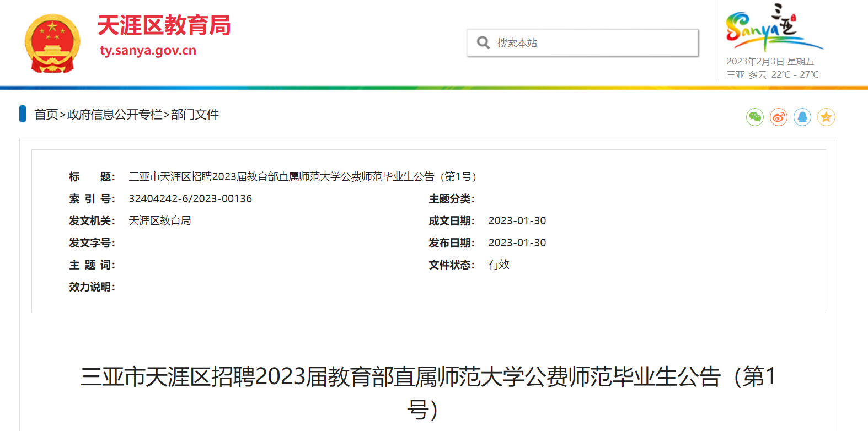
Task: Add page to favorites star icon
Action: (x=826, y=117)
